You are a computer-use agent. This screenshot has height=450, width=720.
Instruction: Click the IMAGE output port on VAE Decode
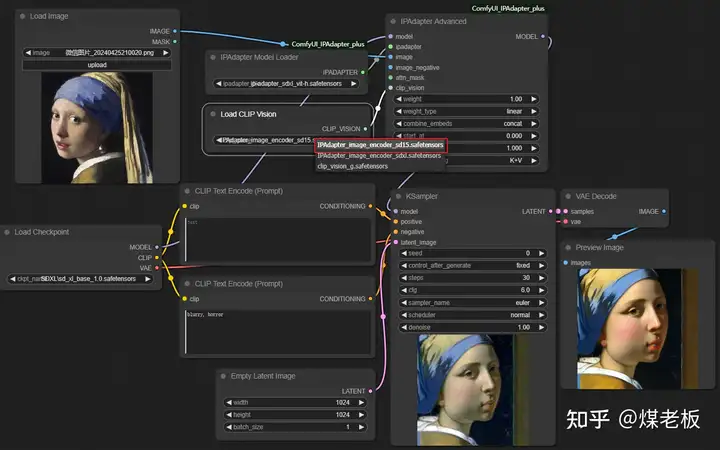pos(664,212)
